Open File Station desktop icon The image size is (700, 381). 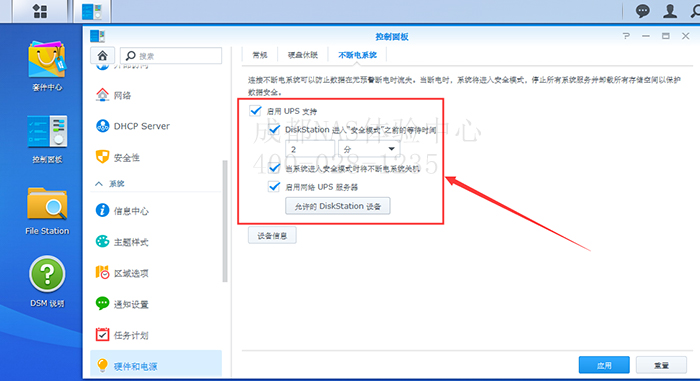tap(47, 211)
